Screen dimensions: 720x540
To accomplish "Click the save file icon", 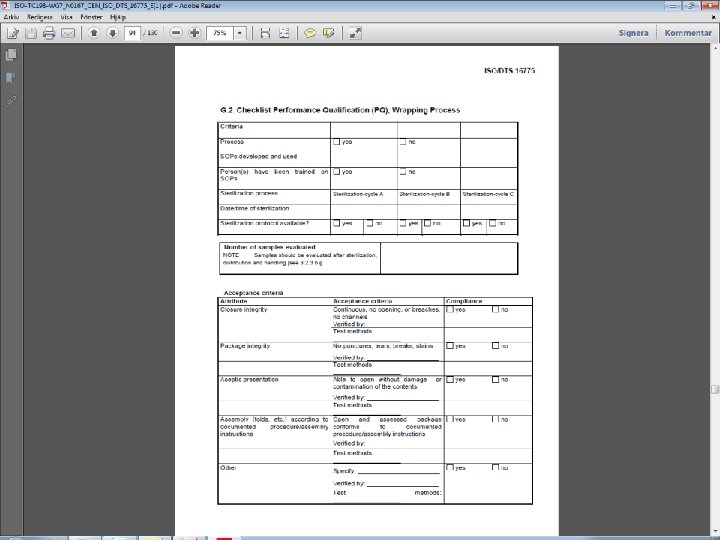I will pos(31,33).
